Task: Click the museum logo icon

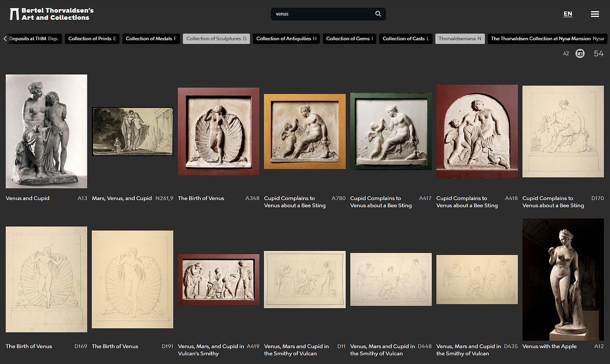Action: pos(14,14)
